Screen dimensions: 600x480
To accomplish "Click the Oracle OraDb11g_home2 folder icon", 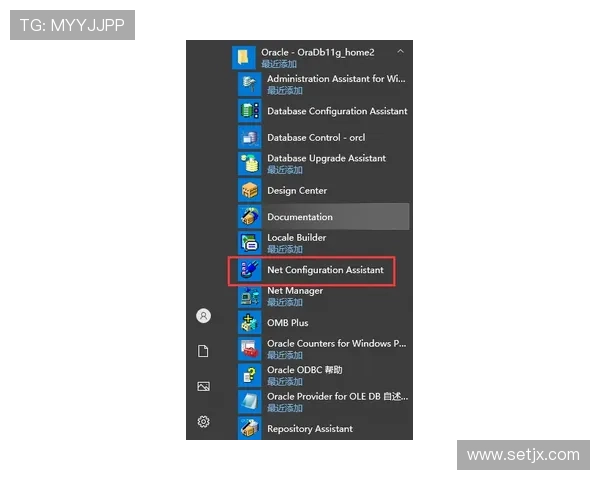I will pyautogui.click(x=244, y=57).
